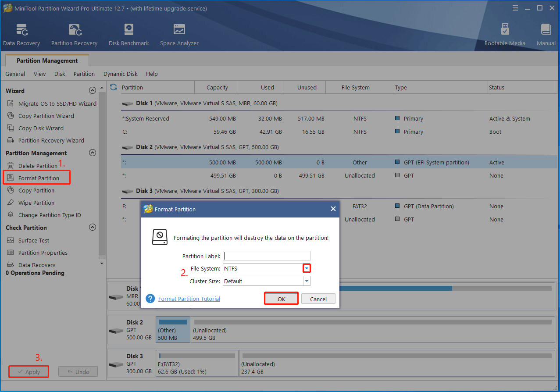Open Data Recovery from the top toolbar
The width and height of the screenshot is (560, 392).
point(21,35)
